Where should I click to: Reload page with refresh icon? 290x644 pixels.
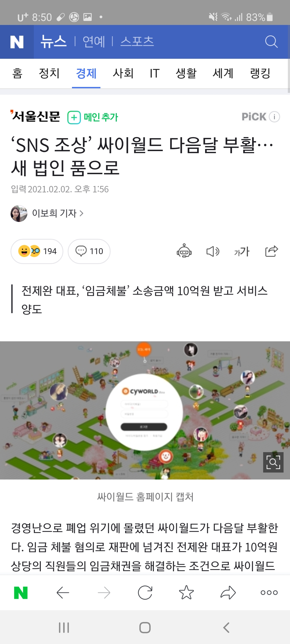point(145,592)
